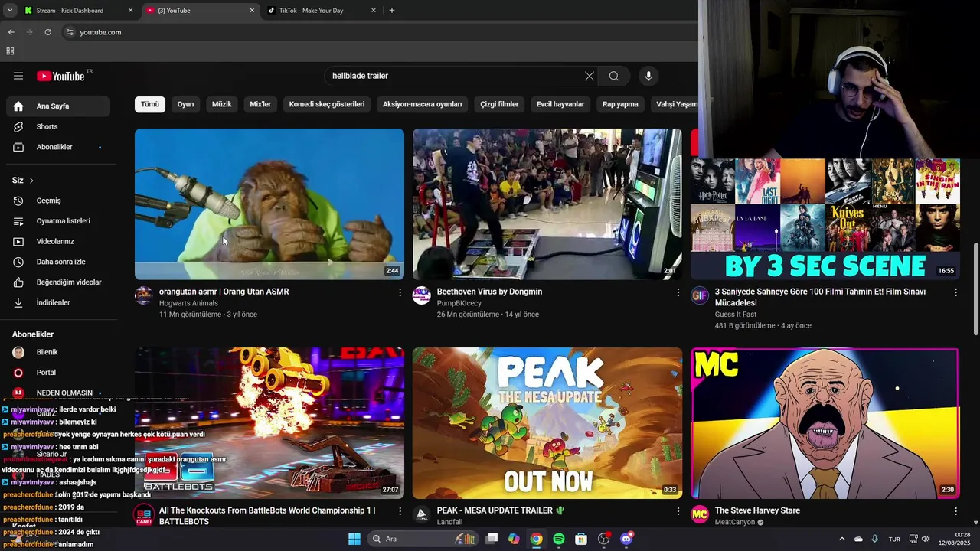The height and width of the screenshot is (551, 980).
Task: Open İndirilenler in sidebar
Action: coord(58,302)
